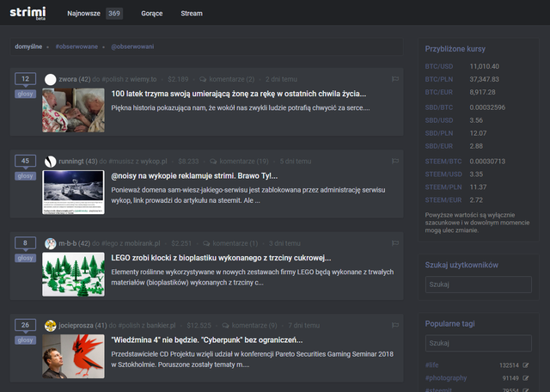
Task: Focus the Popularne tagi search field
Action: pyautogui.click(x=479, y=343)
